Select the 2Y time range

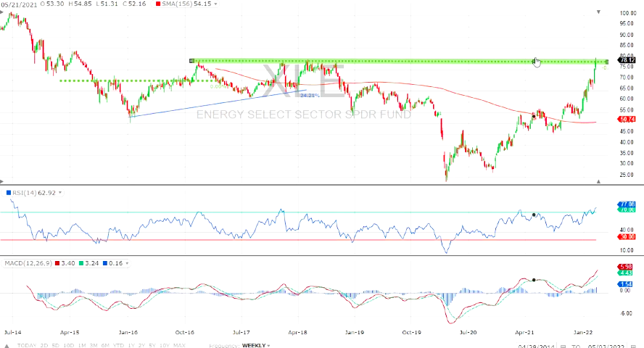[x=141, y=346]
